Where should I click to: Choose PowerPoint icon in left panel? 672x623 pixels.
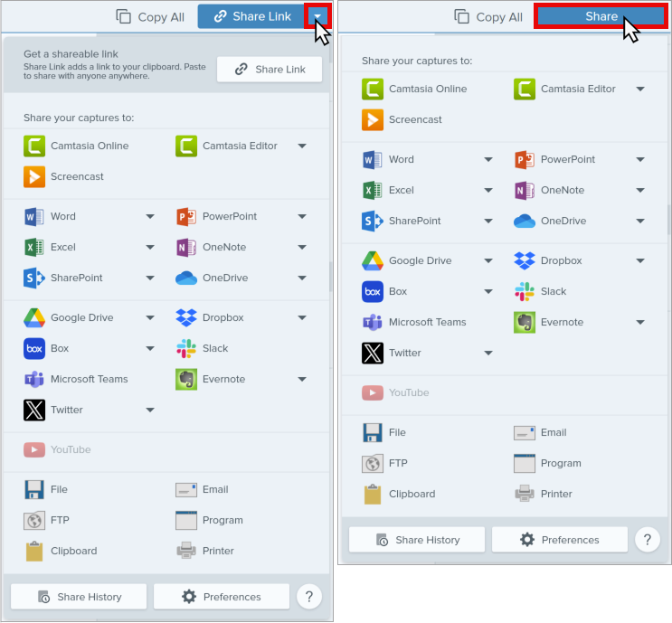click(186, 216)
